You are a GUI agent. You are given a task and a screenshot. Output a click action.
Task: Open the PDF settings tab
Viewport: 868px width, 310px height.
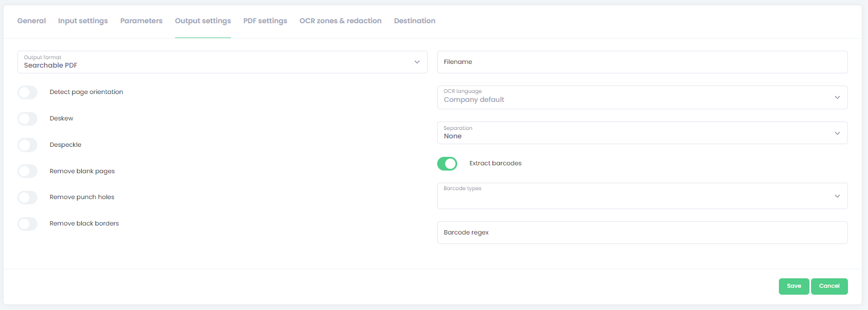265,21
